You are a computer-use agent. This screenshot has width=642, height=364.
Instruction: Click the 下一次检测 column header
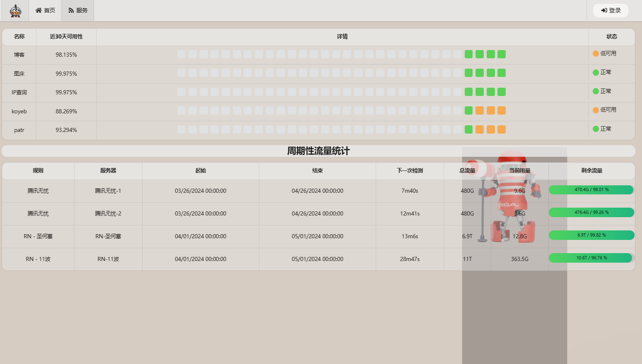click(x=410, y=171)
